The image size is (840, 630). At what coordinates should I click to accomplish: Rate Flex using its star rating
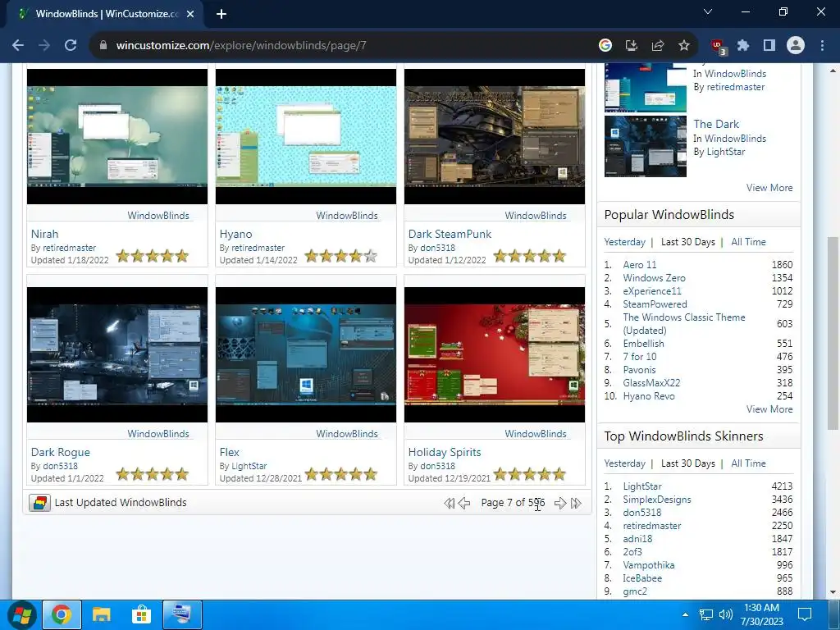click(340, 474)
